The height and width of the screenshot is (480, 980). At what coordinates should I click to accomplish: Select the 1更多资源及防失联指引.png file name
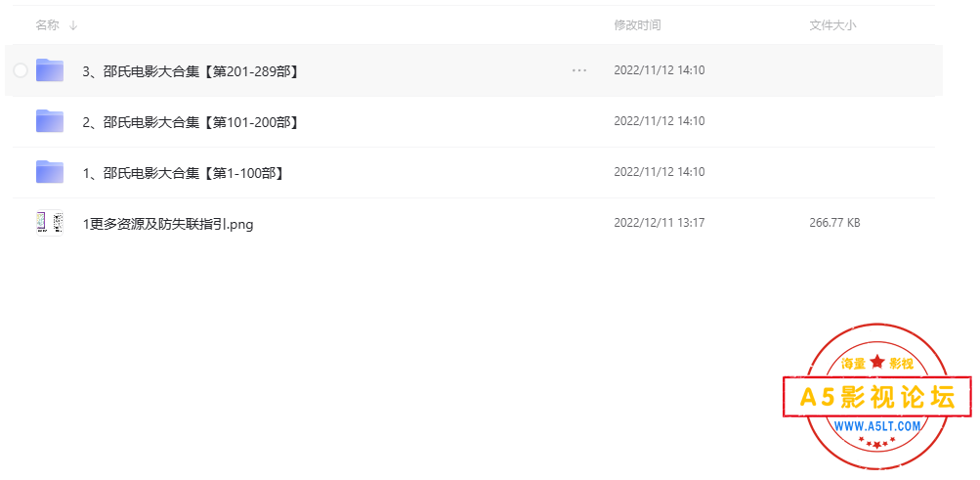click(168, 224)
